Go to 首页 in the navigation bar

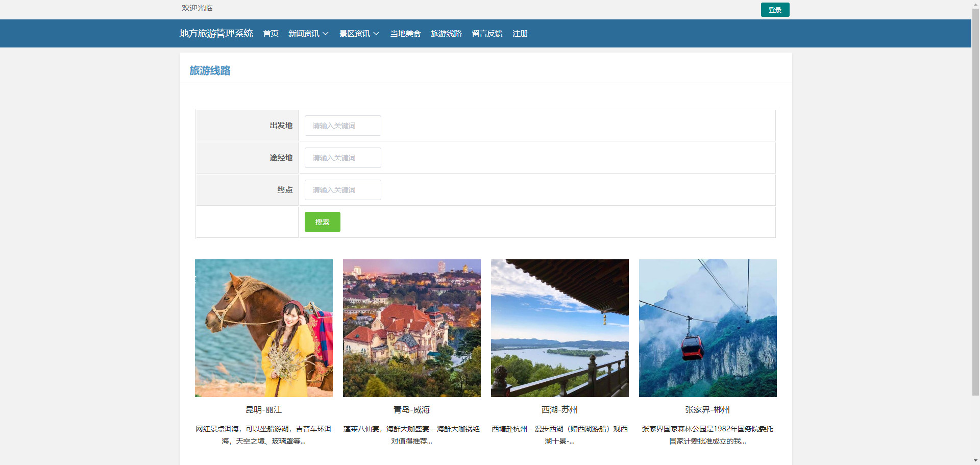point(271,34)
